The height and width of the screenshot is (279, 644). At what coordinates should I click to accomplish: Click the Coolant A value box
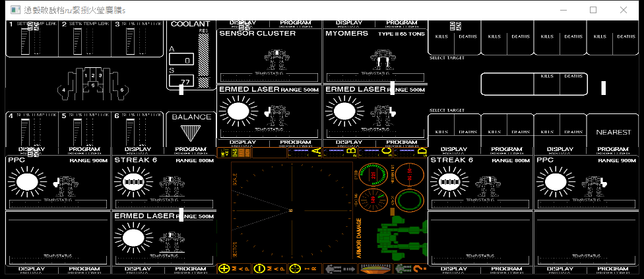pyautogui.click(x=181, y=59)
